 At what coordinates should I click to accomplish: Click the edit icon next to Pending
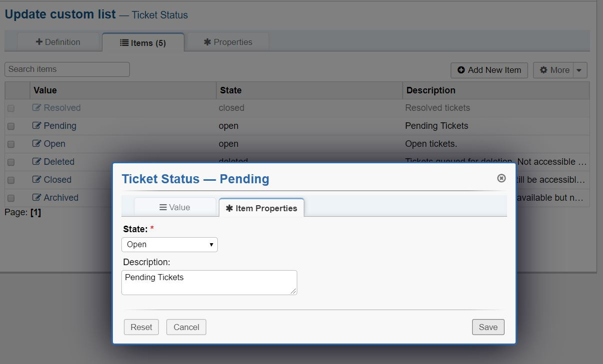pyautogui.click(x=36, y=126)
